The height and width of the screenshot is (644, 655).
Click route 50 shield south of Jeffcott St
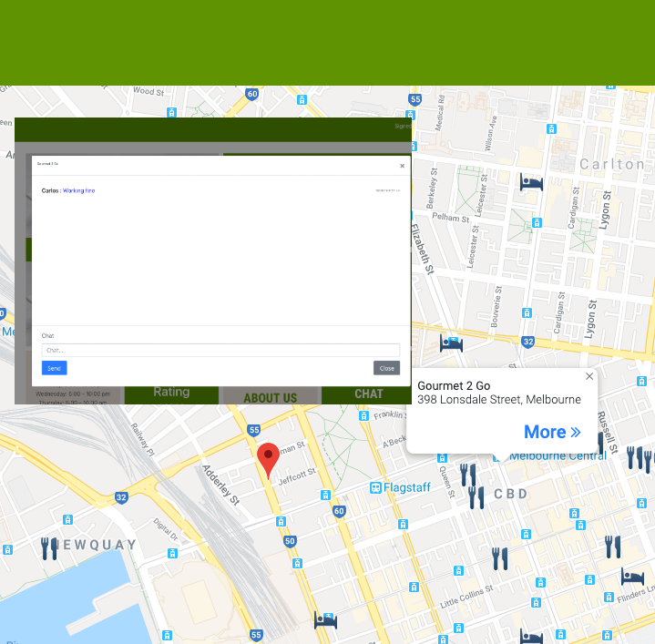click(290, 541)
